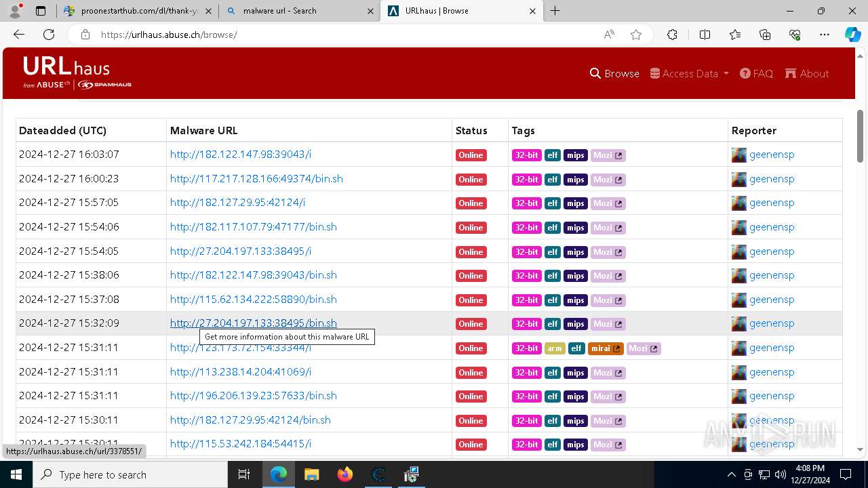Open About page
The image size is (868, 488).
coord(807,73)
